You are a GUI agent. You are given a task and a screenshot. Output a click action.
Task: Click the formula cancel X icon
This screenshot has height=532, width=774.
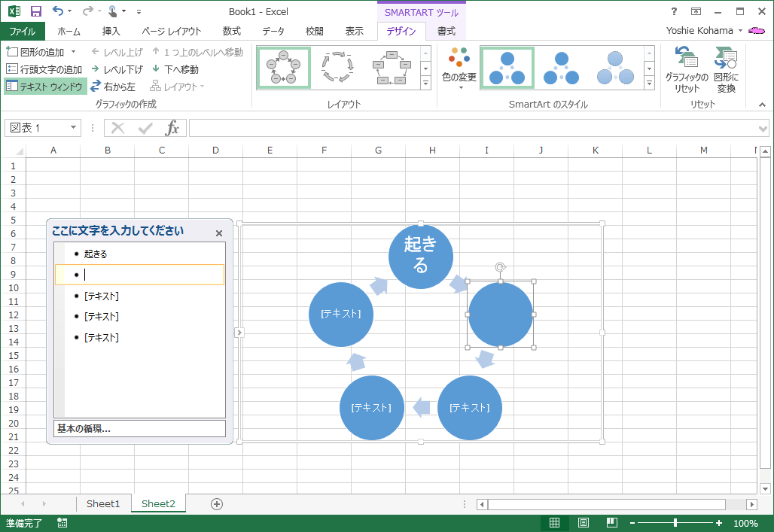pyautogui.click(x=118, y=129)
